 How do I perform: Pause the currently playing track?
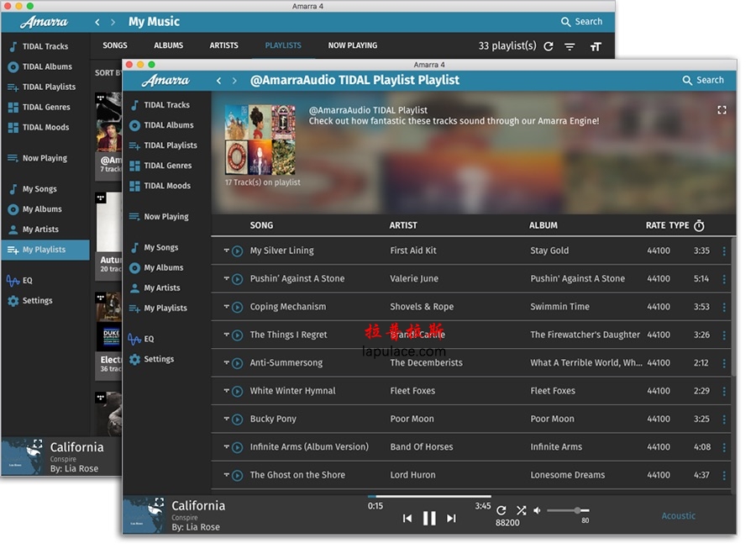pyautogui.click(x=429, y=519)
